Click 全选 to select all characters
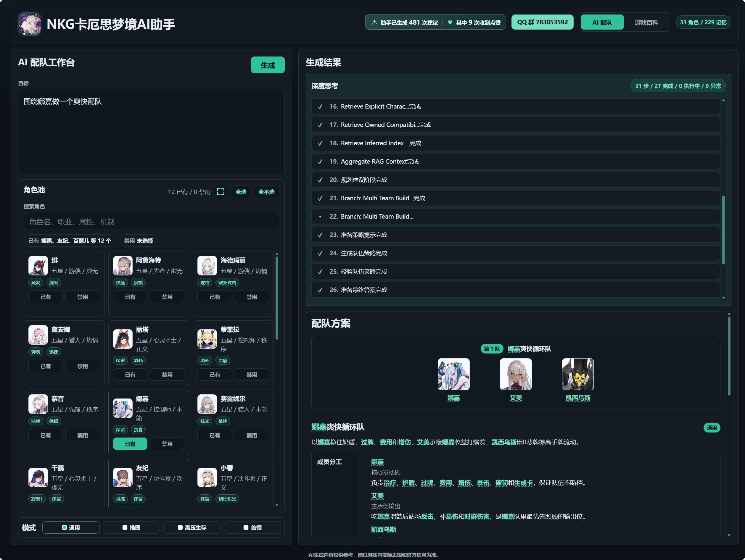Image resolution: width=745 pixels, height=560 pixels. click(241, 192)
